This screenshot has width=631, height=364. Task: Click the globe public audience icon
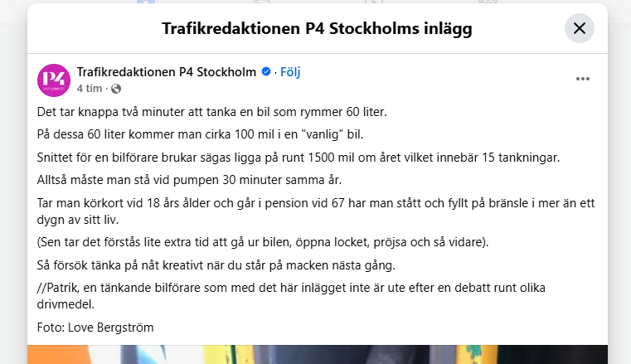pyautogui.click(x=116, y=89)
